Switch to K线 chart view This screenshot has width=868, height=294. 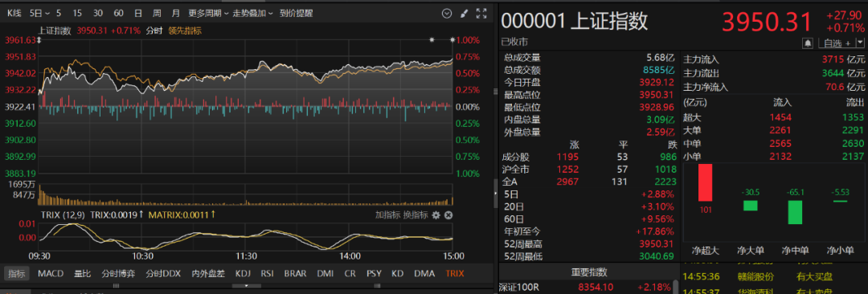pos(14,13)
